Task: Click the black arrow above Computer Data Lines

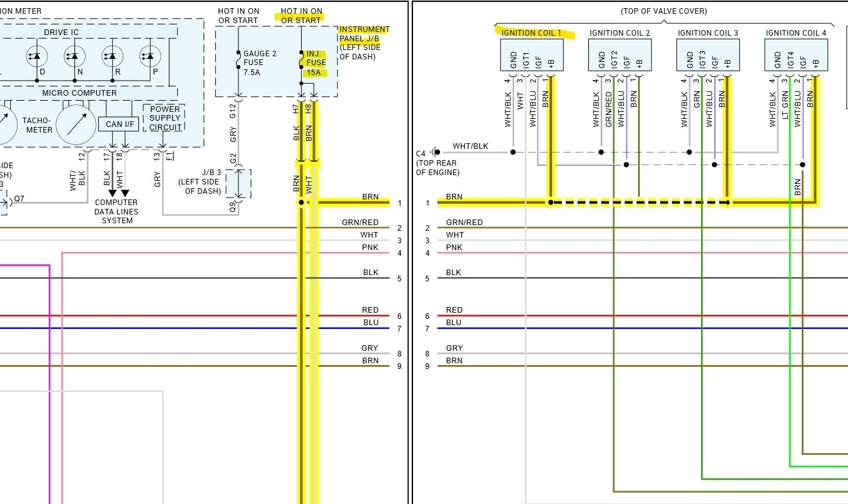Action: click(113, 193)
